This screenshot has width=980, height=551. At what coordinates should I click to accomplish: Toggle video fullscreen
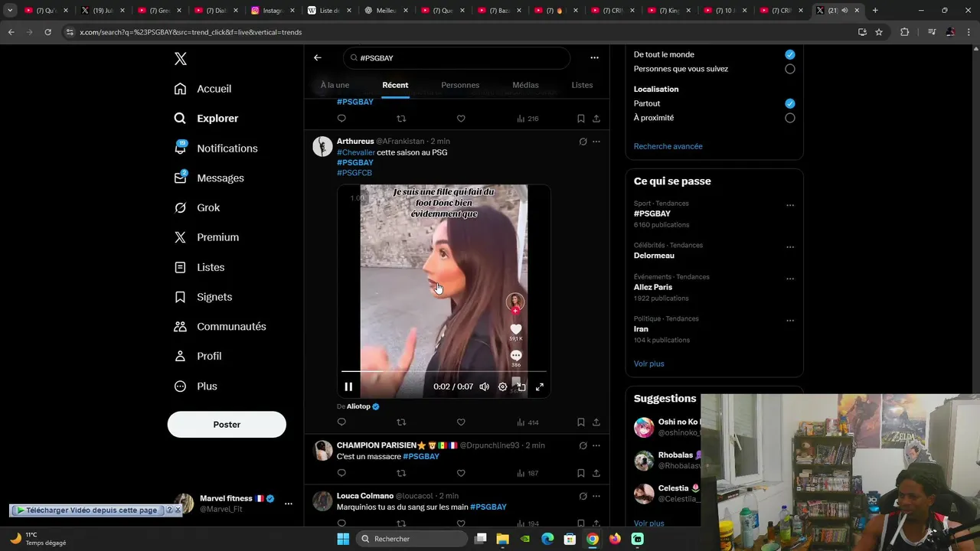click(540, 386)
